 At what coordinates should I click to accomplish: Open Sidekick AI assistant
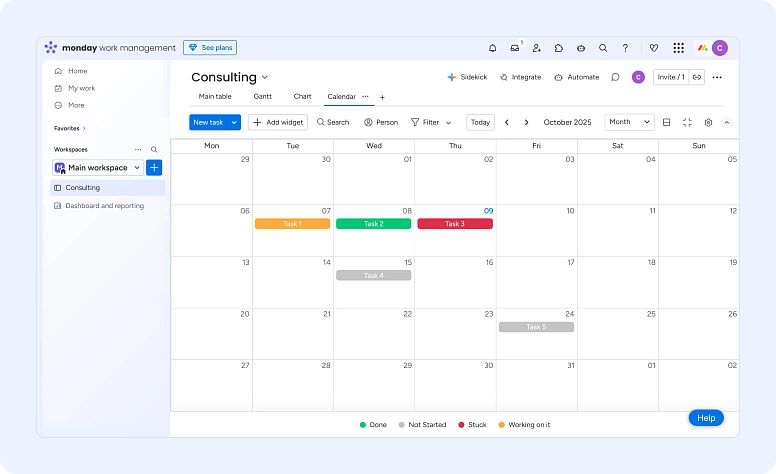click(x=467, y=77)
